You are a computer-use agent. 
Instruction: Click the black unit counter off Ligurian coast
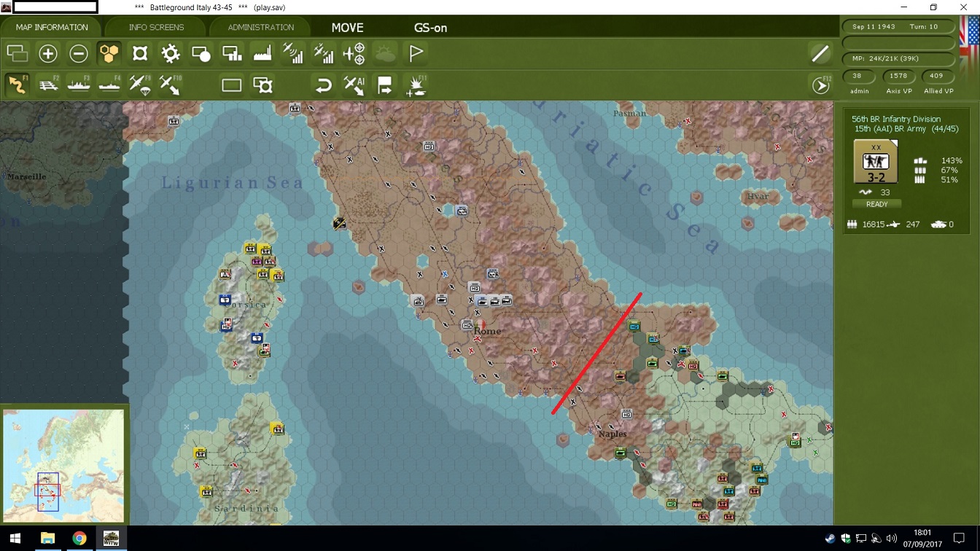click(340, 223)
